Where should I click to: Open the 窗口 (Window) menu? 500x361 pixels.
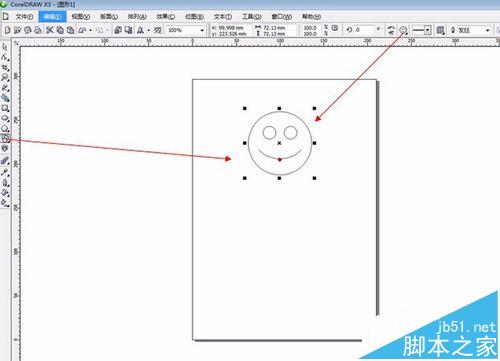pyautogui.click(x=282, y=16)
